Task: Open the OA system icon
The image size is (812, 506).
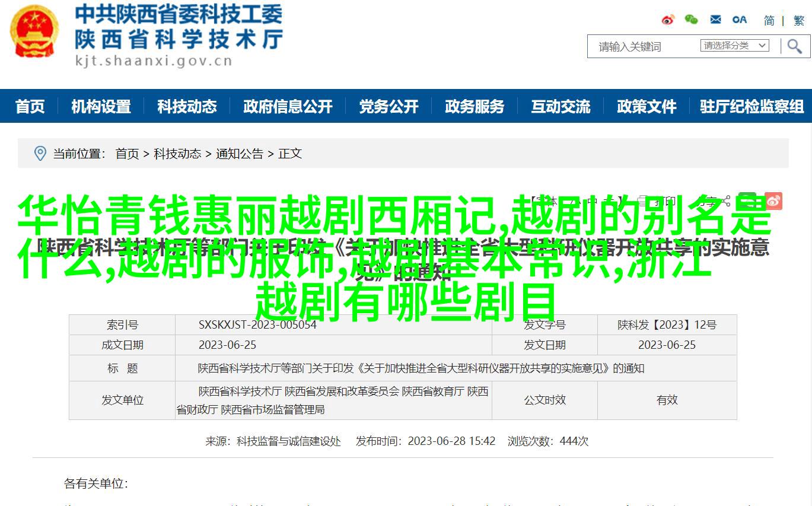Action: [739, 20]
